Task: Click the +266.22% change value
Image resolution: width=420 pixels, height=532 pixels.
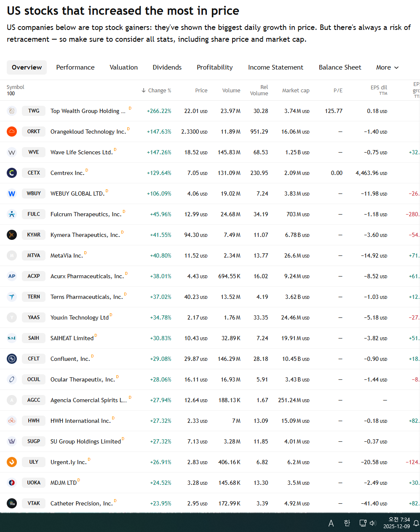Action: (x=159, y=111)
